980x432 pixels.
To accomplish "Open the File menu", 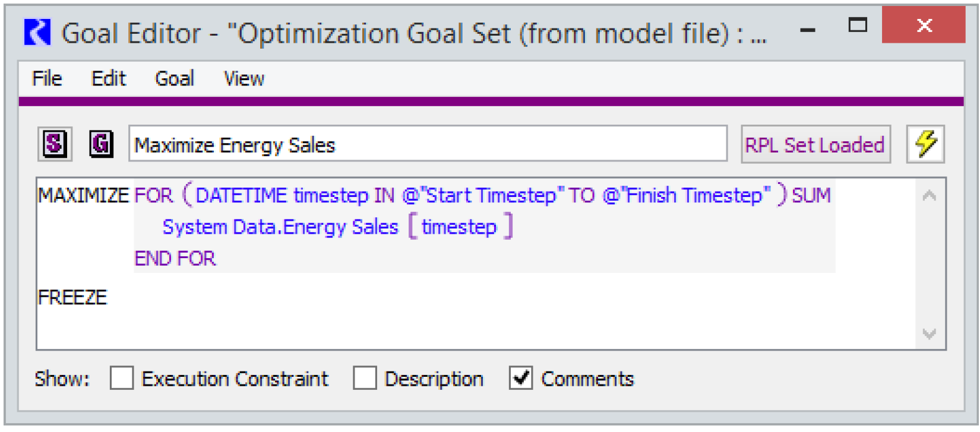I will pos(47,78).
